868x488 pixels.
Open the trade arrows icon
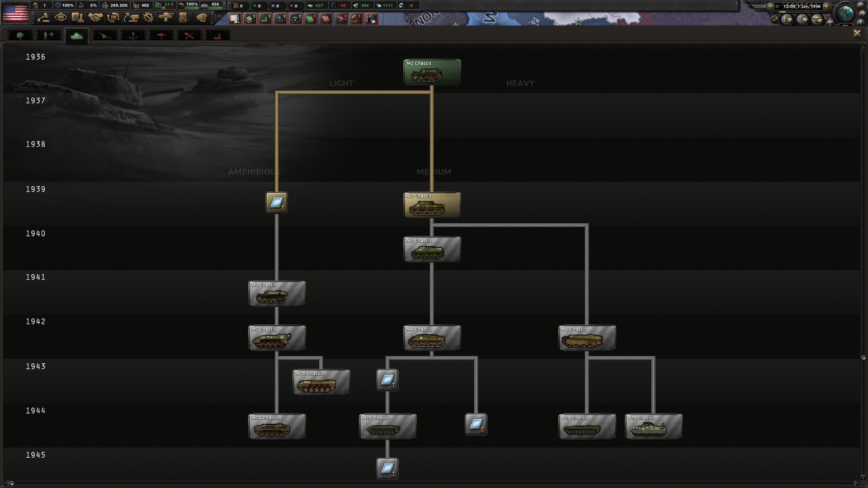coord(113,18)
